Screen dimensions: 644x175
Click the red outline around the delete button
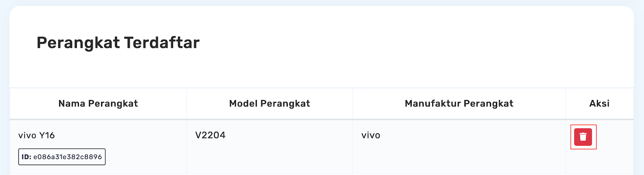pyautogui.click(x=583, y=126)
